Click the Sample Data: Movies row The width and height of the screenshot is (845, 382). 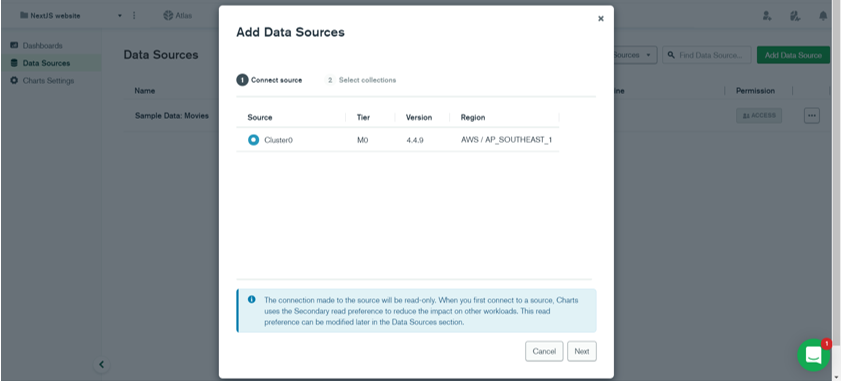pos(171,116)
